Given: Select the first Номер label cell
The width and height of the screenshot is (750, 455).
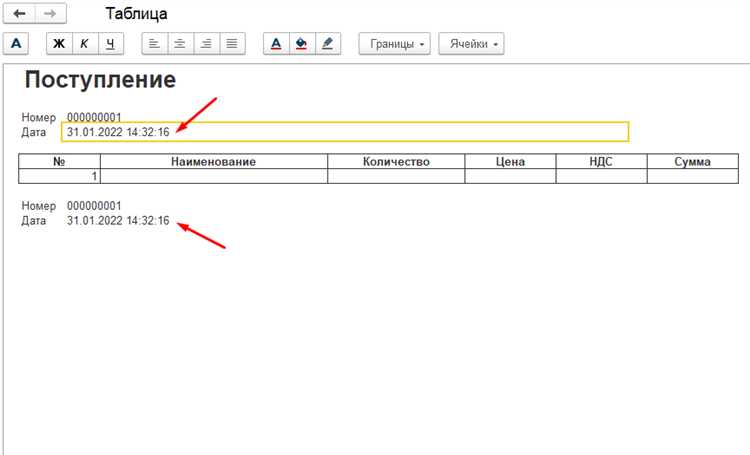Looking at the screenshot, I should [39, 117].
